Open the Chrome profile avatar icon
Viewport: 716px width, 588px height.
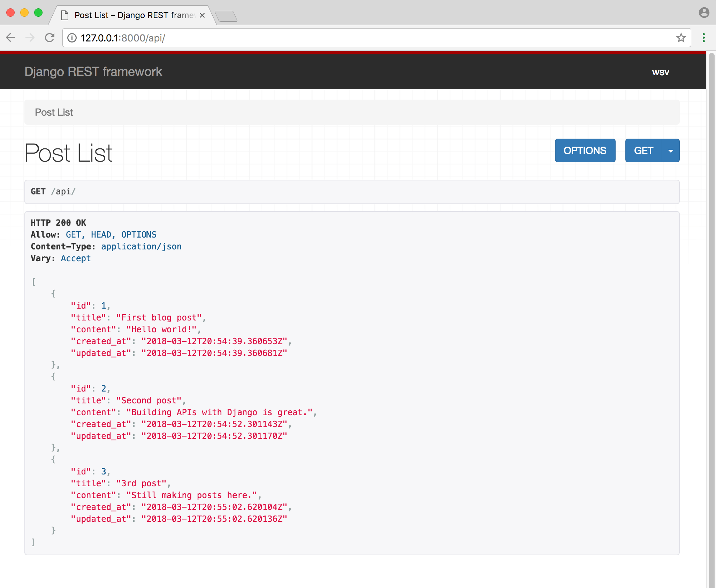pos(704,13)
